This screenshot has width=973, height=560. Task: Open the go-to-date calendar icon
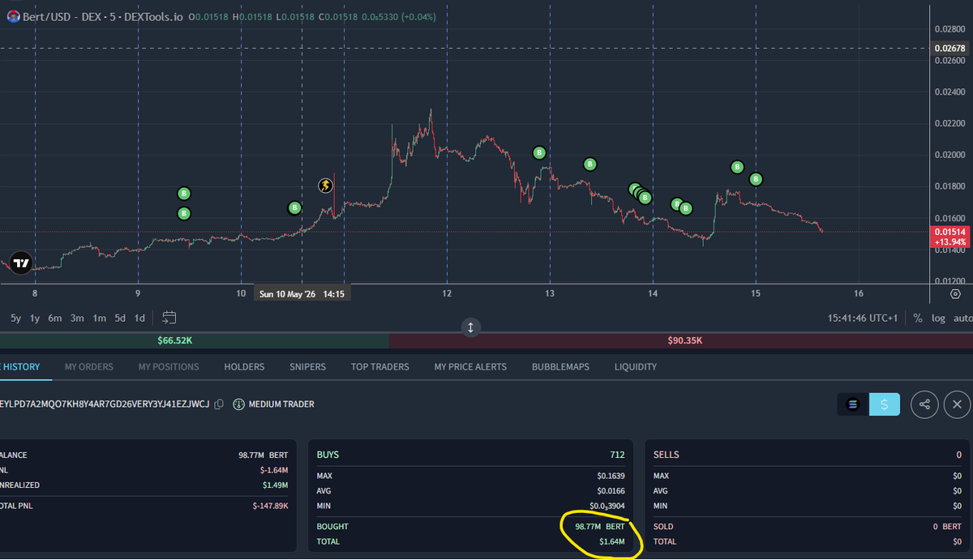tap(169, 318)
